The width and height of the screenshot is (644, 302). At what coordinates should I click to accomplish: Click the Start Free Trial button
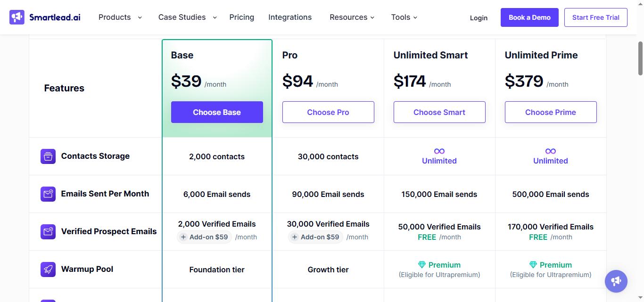(595, 17)
